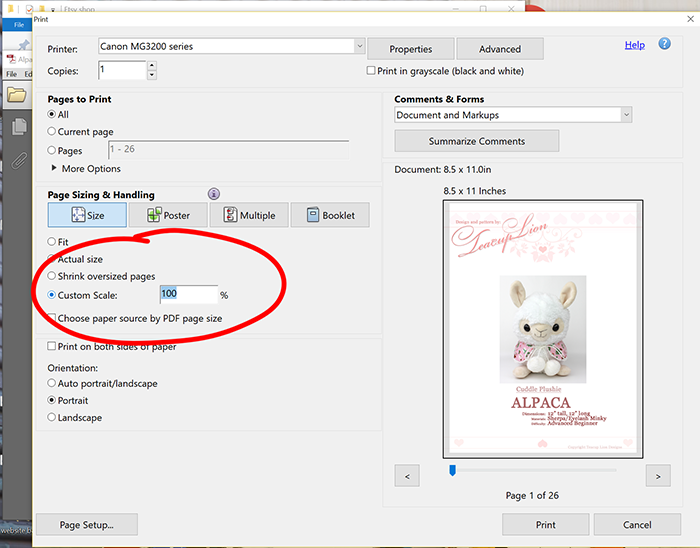The height and width of the screenshot is (548, 700).
Task: Choose Shrink oversized pages option
Action: coord(52,276)
